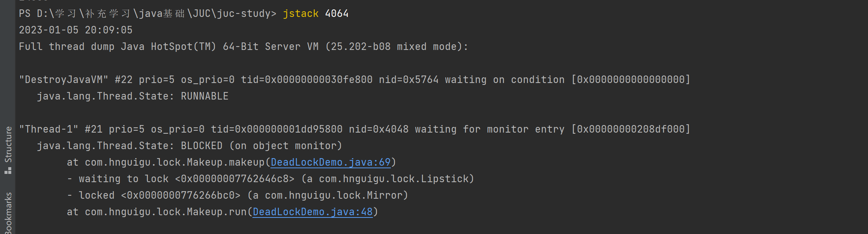Click the com.hnguigu.lock.Mirror class name
The image size is (868, 234).
(x=334, y=195)
